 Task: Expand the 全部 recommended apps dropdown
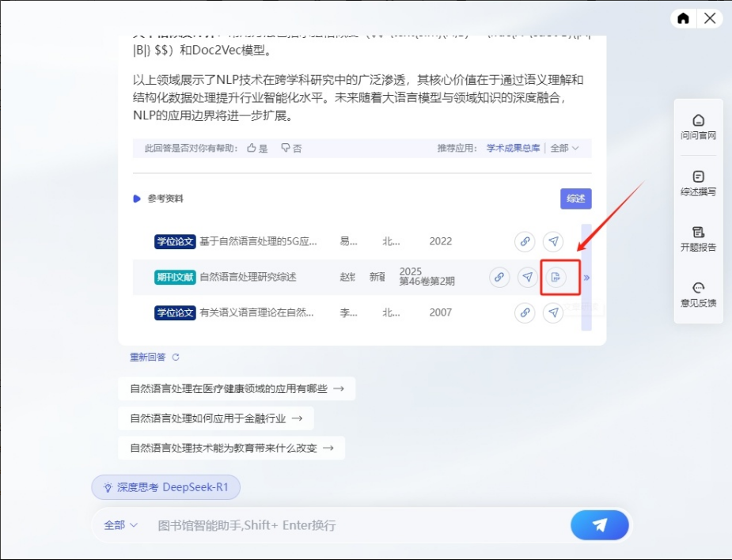[564, 148]
